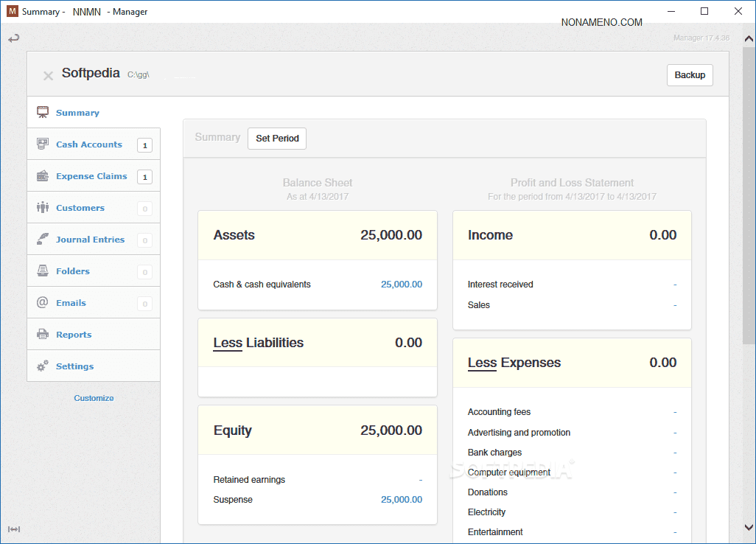756x544 pixels.
Task: Open the Suspense 25,000.00 amount link
Action: tap(402, 500)
